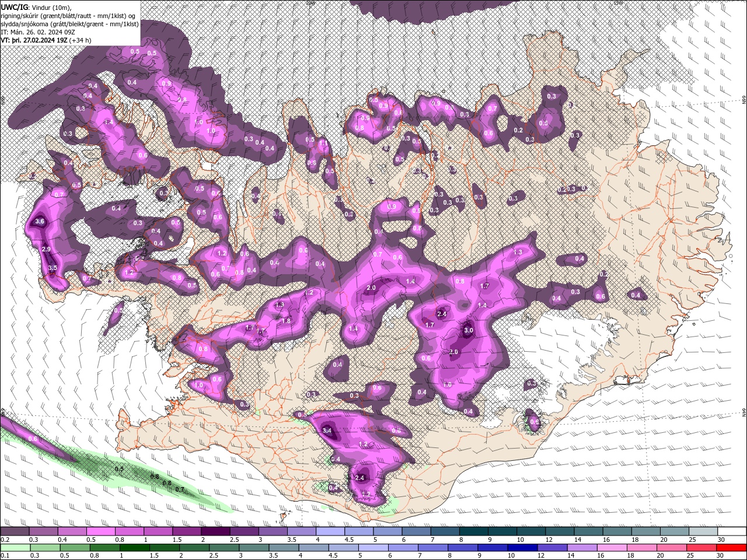The width and height of the screenshot is (747, 560).
Task: Click the 0.2 label under the upper legend row
Action: click(x=5, y=540)
